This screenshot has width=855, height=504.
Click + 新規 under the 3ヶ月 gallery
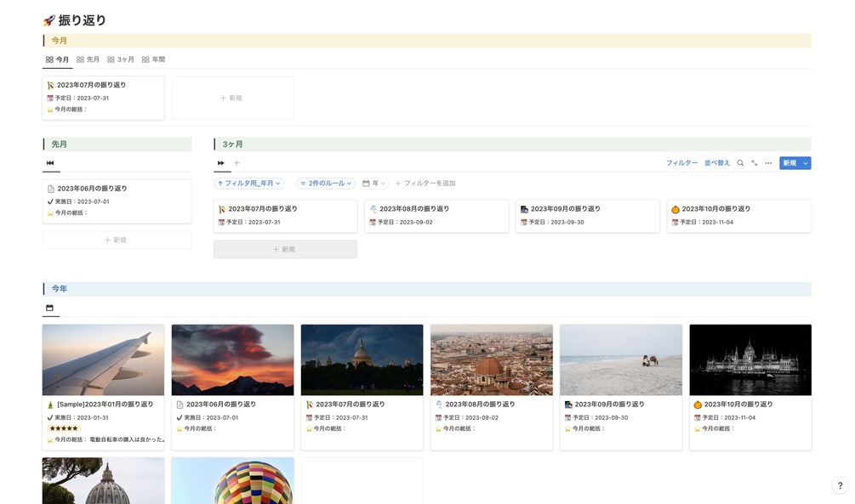point(285,250)
